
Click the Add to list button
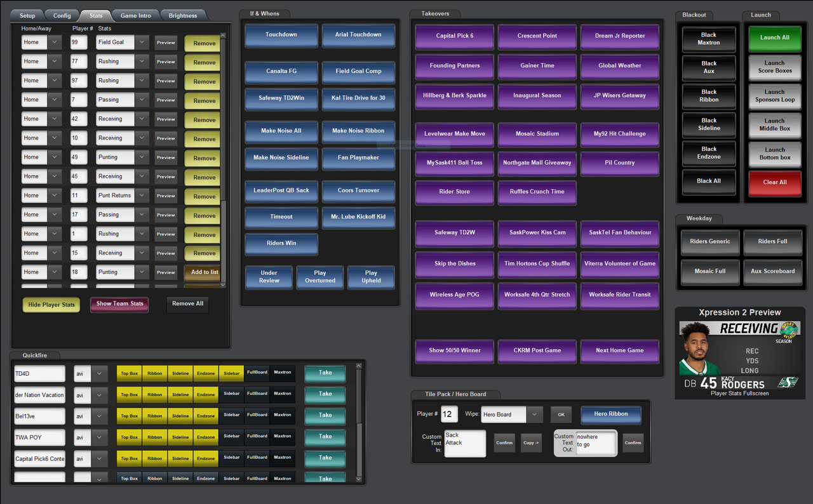click(204, 272)
